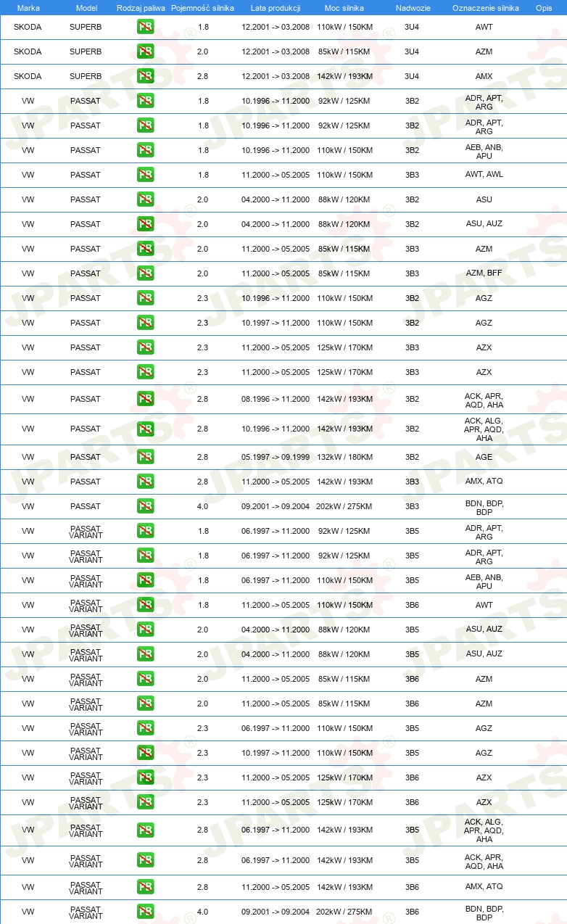
Task: Select 202kW / 275KM cell in PASSAT VARIANT row
Action: 344,912
